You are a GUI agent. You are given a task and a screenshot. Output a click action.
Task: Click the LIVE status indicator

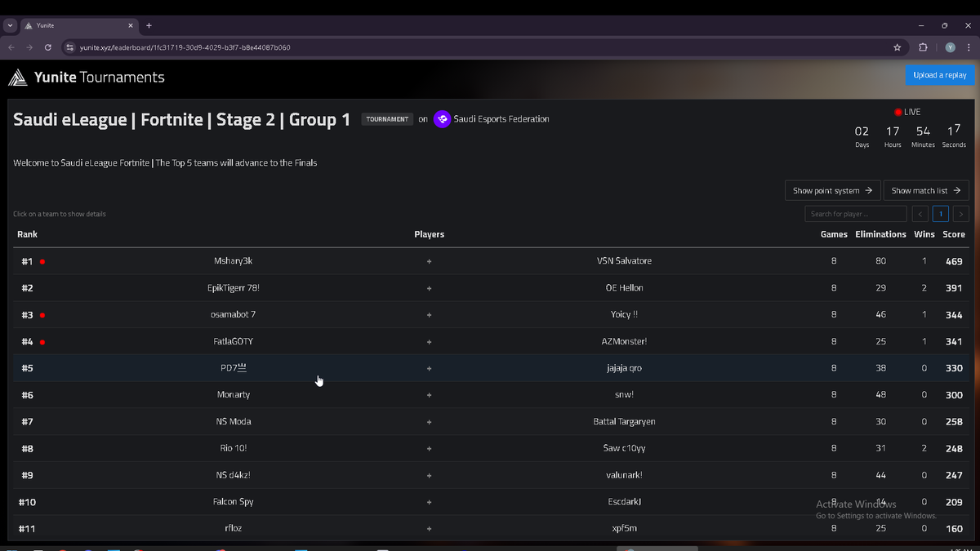[x=907, y=112]
